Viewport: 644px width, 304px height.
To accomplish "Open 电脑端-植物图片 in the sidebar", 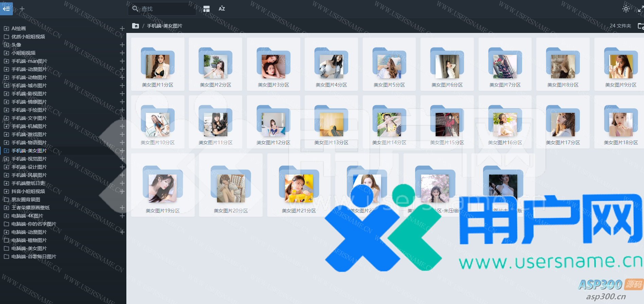I will [x=29, y=240].
